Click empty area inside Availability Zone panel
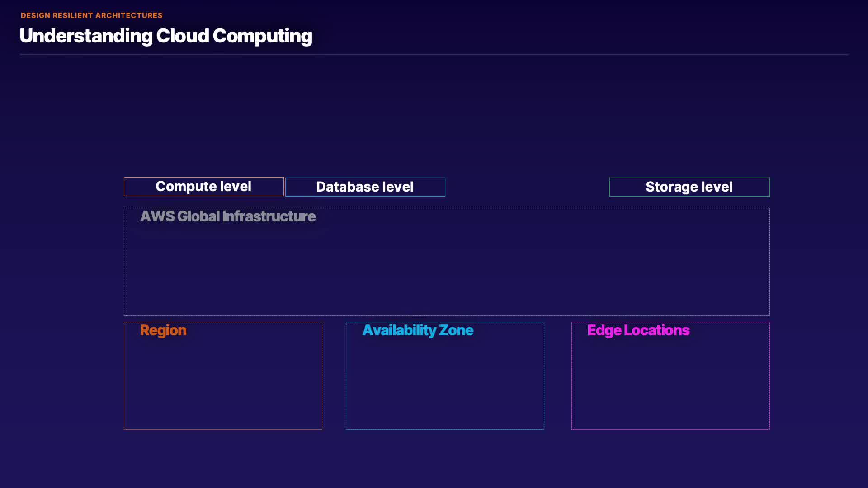 445,384
